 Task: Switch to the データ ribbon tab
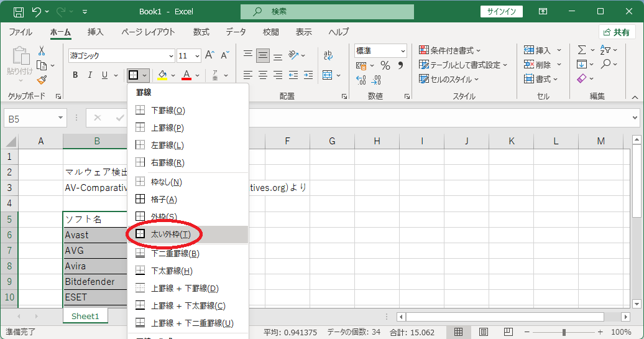[x=236, y=32]
